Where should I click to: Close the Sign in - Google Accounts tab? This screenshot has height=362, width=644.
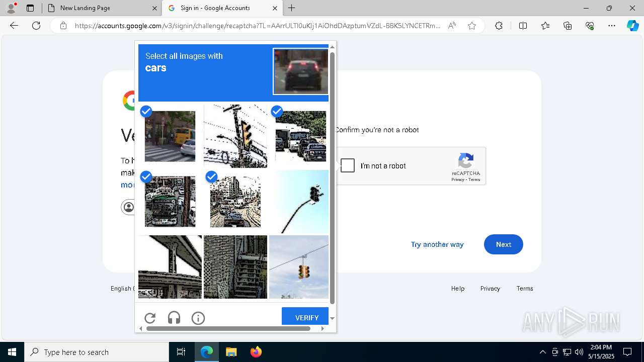275,8
